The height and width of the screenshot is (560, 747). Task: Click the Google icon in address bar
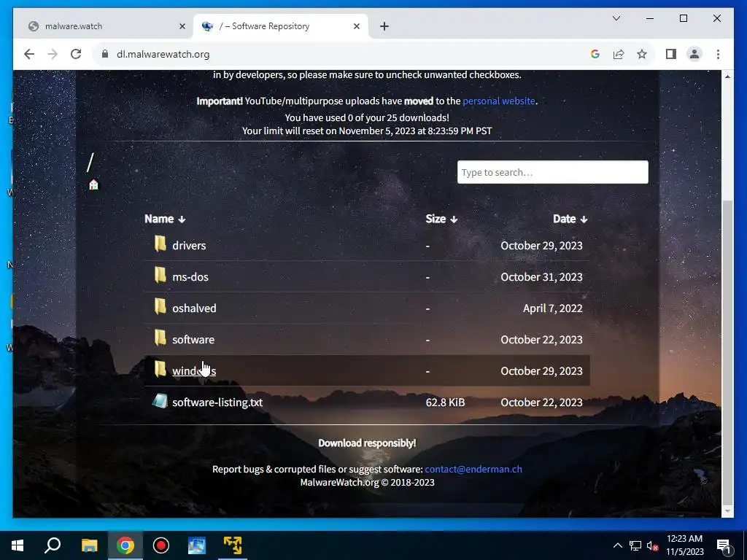pos(595,54)
